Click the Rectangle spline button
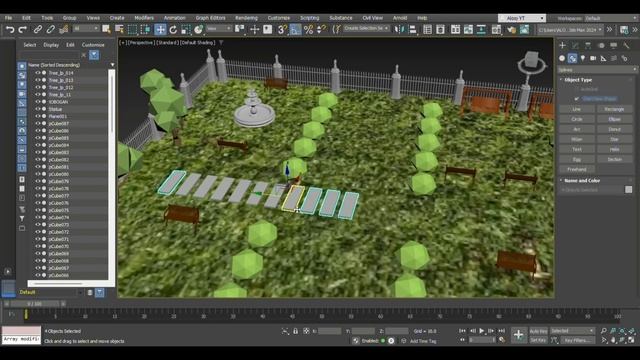The width and height of the screenshot is (640, 360). [614, 109]
